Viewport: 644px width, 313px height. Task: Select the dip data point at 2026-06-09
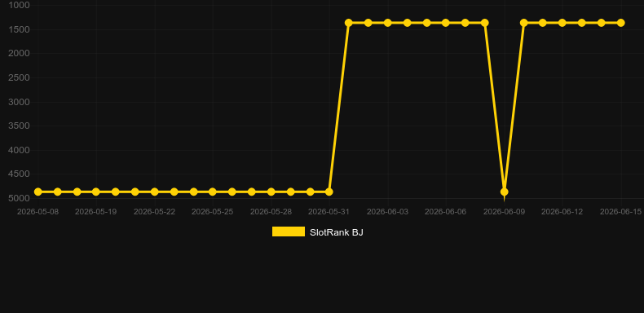click(x=505, y=192)
